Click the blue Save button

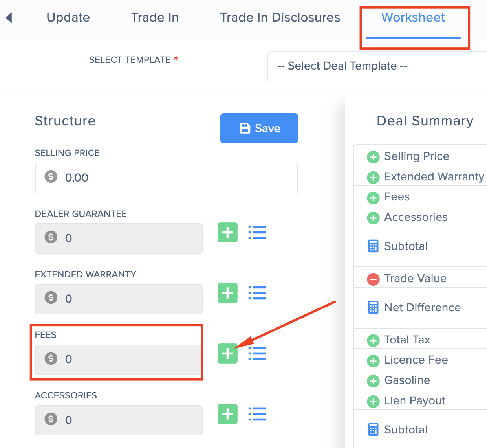(x=259, y=129)
